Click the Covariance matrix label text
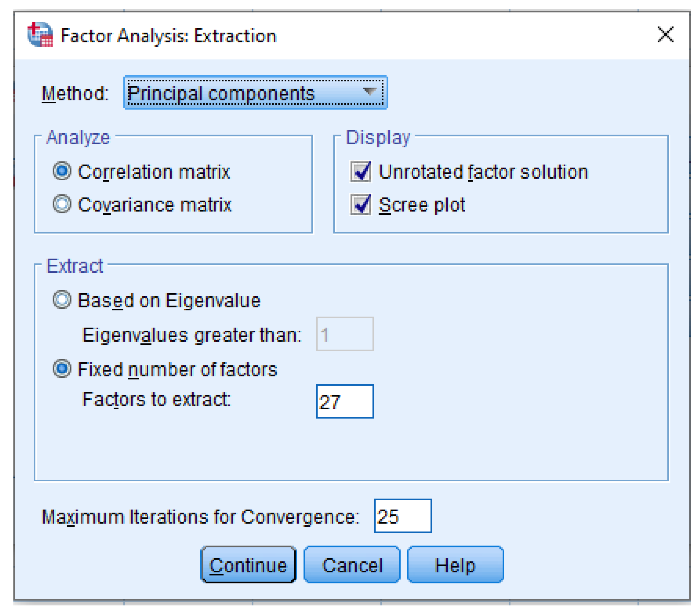The height and width of the screenshot is (615, 700). tap(155, 205)
